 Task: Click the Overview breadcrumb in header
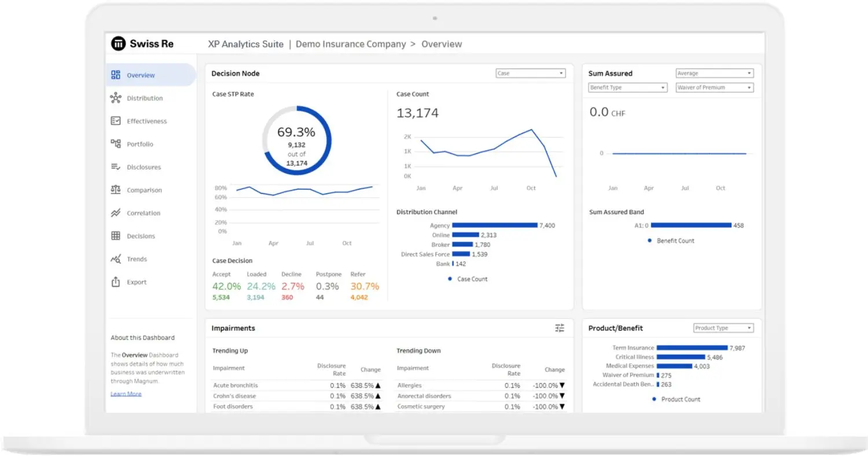pyautogui.click(x=442, y=44)
